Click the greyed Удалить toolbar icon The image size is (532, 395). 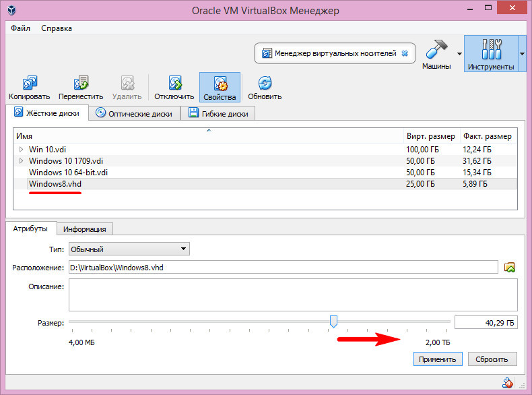click(127, 82)
